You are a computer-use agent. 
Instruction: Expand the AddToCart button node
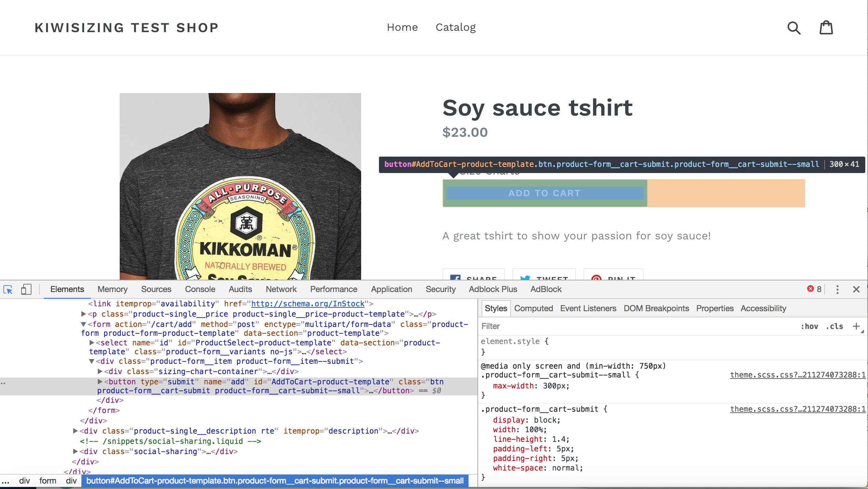(x=100, y=382)
